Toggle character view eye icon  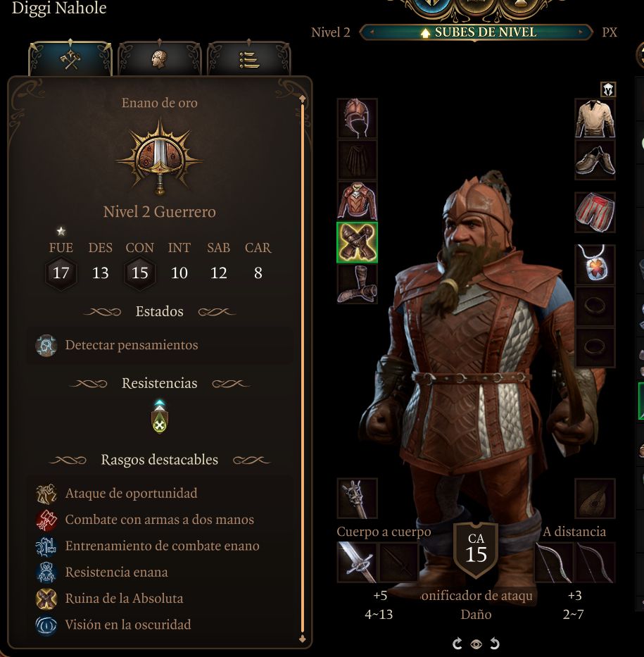click(x=476, y=644)
